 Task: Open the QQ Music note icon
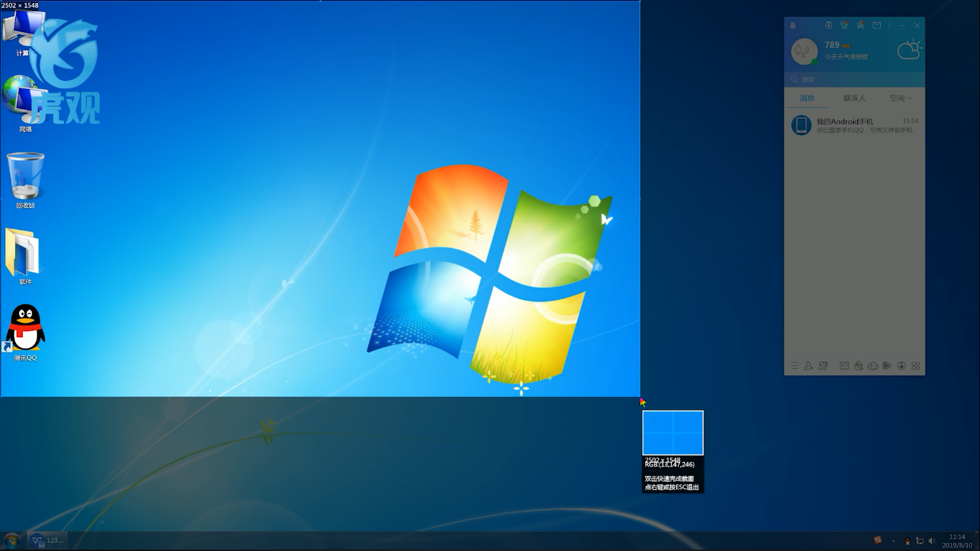coord(902,366)
